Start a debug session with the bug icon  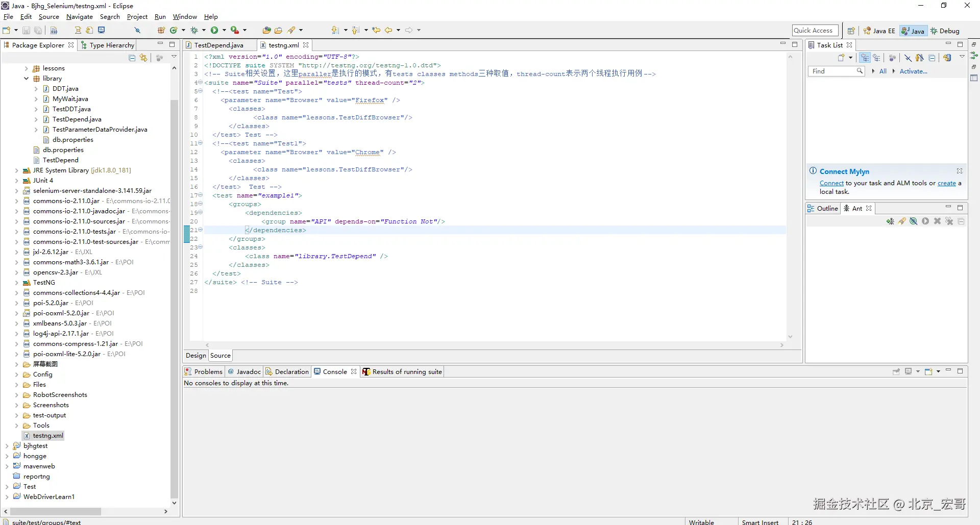194,30
